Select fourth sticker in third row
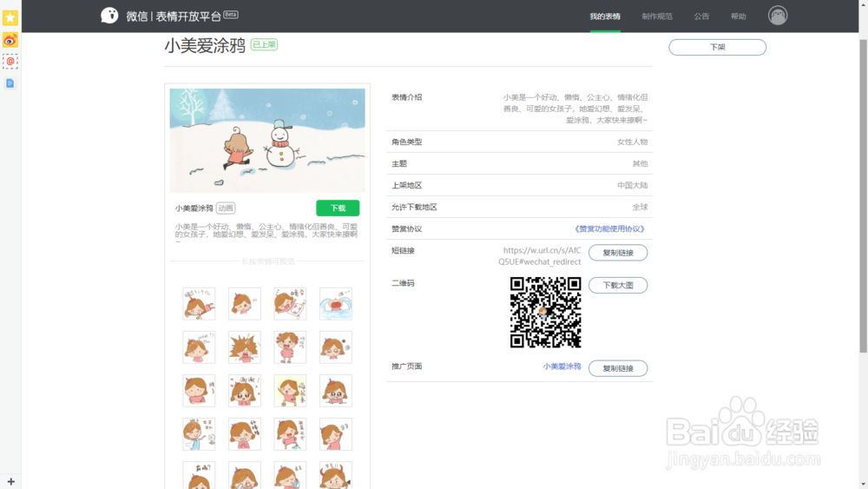The height and width of the screenshot is (489, 868). point(335,391)
